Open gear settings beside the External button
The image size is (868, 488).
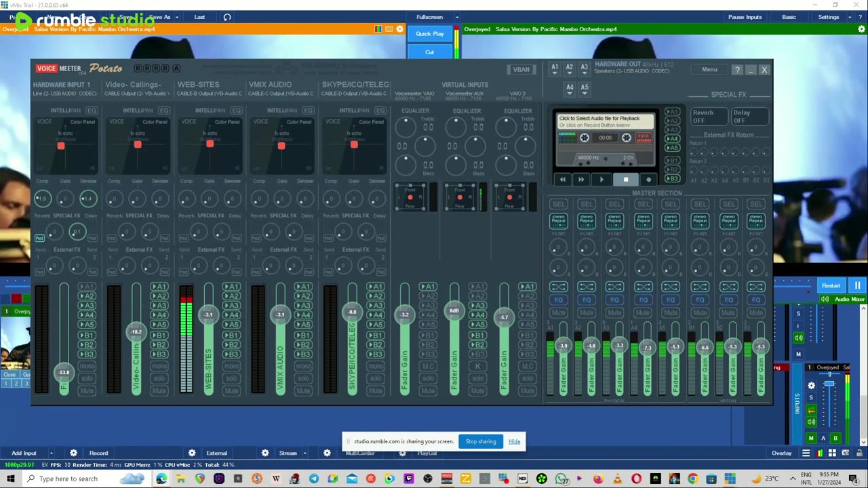click(265, 453)
